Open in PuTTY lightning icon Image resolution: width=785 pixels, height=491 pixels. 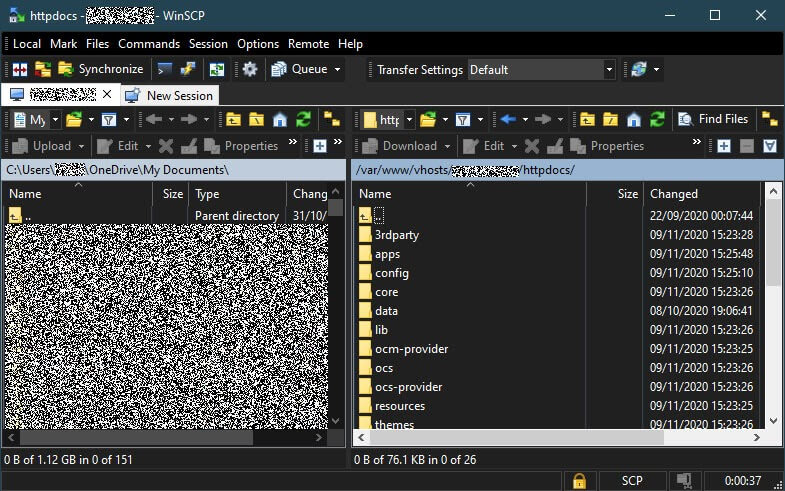(188, 69)
